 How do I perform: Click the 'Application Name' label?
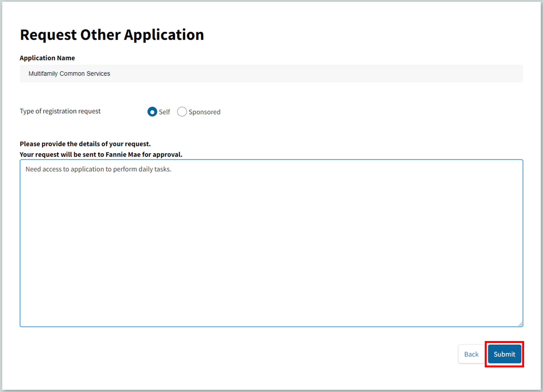point(47,58)
